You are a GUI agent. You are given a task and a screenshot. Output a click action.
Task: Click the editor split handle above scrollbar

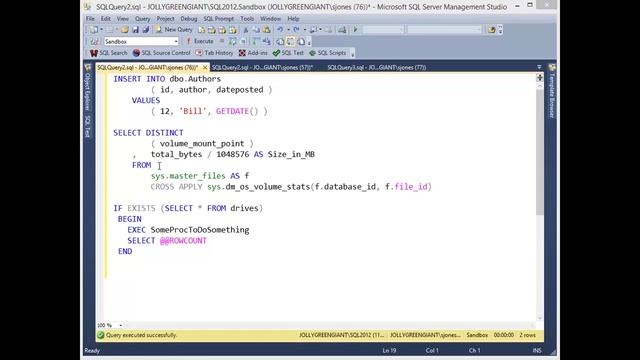coord(540,77)
